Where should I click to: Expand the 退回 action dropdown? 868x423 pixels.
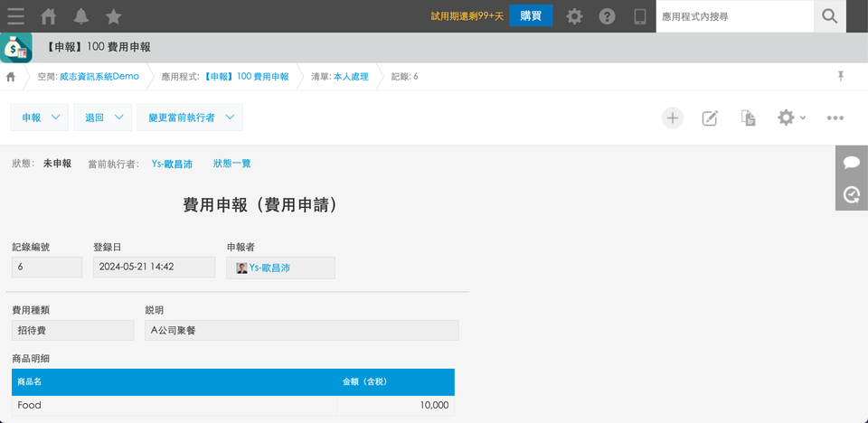(x=102, y=117)
